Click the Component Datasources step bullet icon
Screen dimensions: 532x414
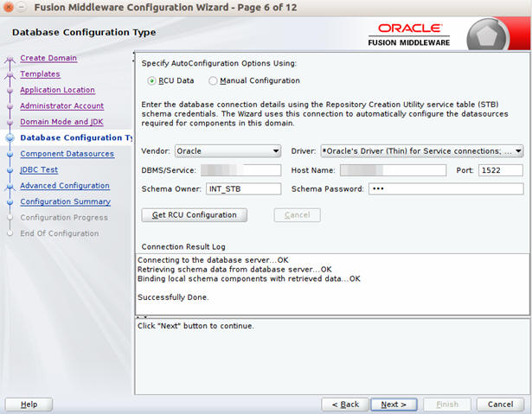(10, 154)
